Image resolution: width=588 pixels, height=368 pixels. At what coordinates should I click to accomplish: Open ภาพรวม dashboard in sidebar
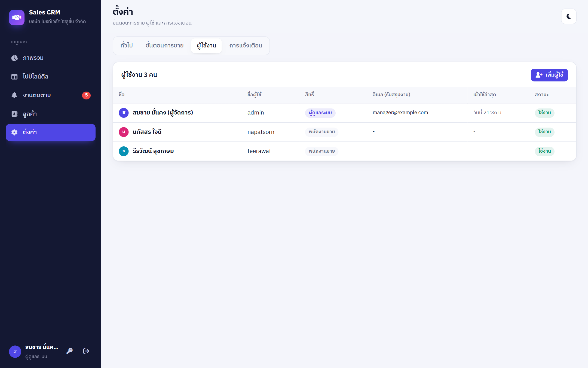[51, 58]
